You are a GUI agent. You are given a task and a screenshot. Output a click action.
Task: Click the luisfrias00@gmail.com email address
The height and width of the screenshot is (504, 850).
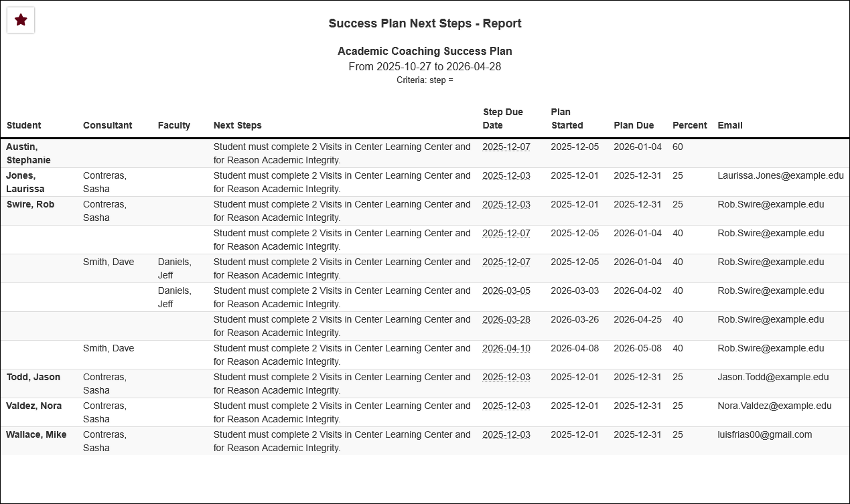764,434
